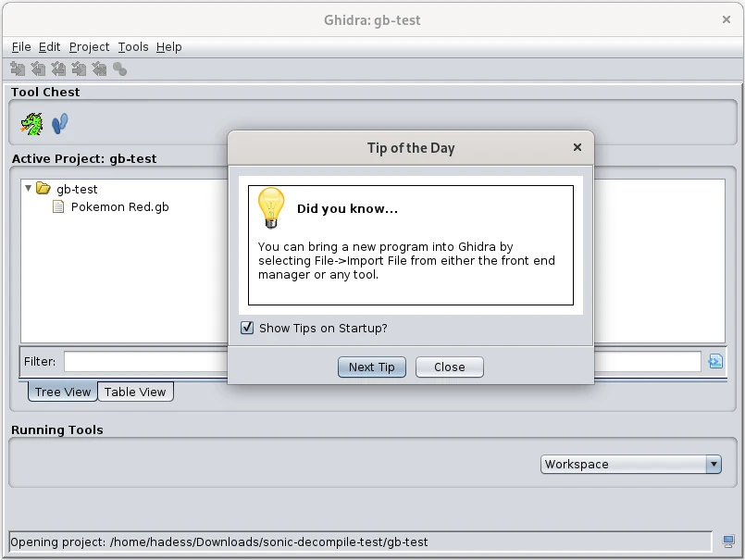Click the Check Out File toolbar icon
The image size is (745, 560).
pos(38,69)
